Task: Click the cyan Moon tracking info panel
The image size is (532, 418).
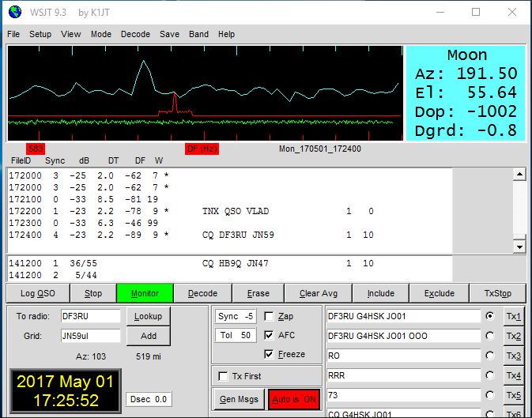Action: point(466,93)
